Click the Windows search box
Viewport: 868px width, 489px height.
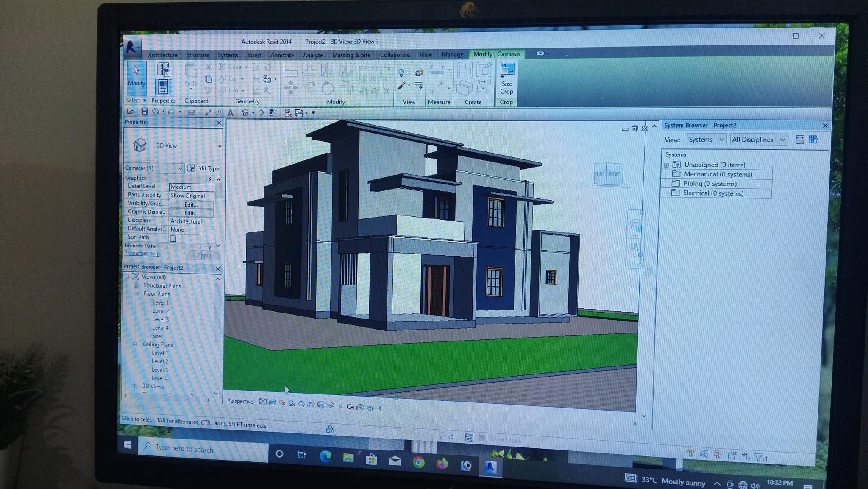coord(203,448)
